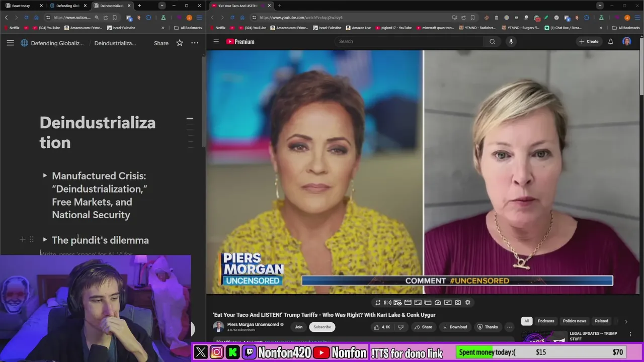Open the Deindustrializa... breadcrumb in Notion
Screen dimensions: 644x362
115,43
